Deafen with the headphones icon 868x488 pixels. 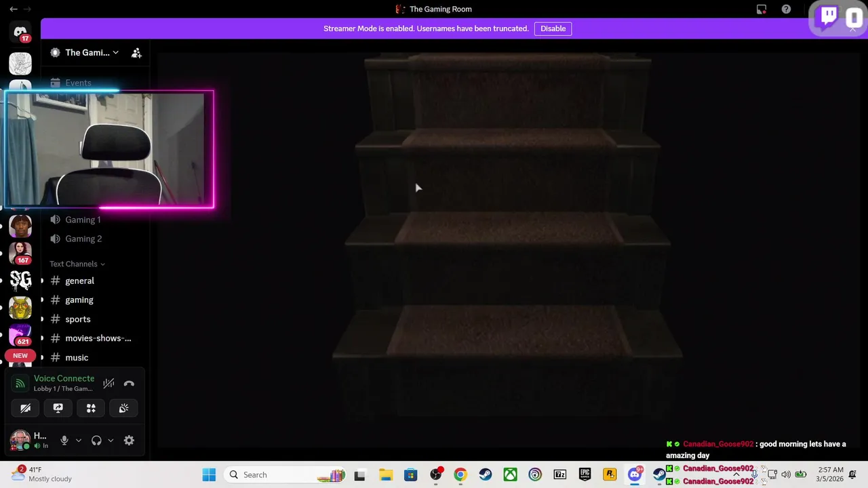[96, 441]
